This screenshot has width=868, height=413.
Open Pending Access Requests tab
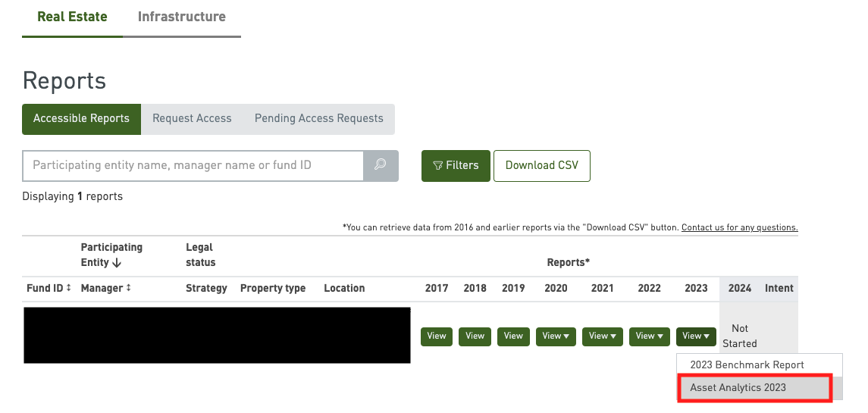318,119
